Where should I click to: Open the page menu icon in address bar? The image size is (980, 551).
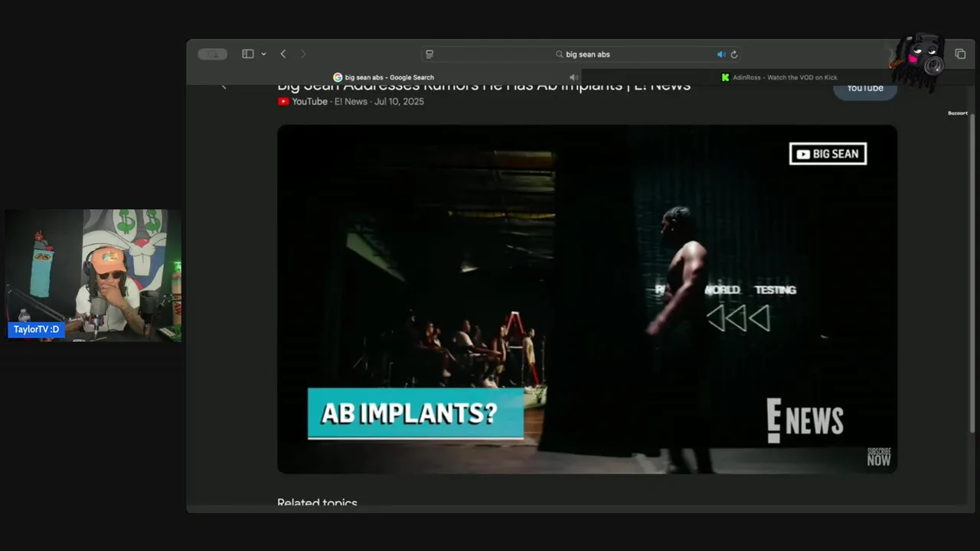pyautogui.click(x=430, y=54)
